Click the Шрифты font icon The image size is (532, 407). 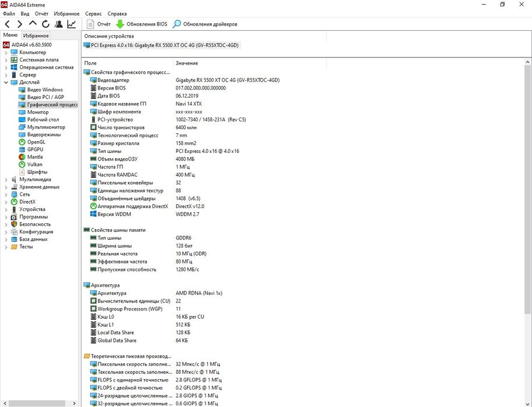click(22, 172)
